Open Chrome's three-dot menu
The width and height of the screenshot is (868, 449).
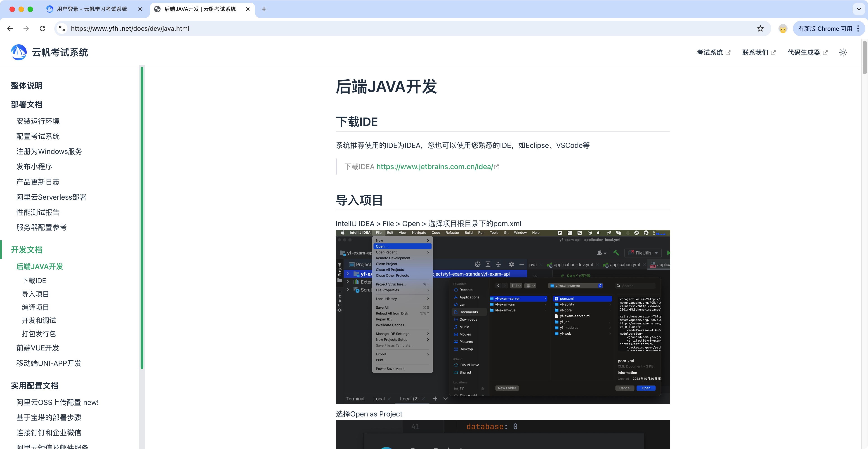tap(858, 28)
